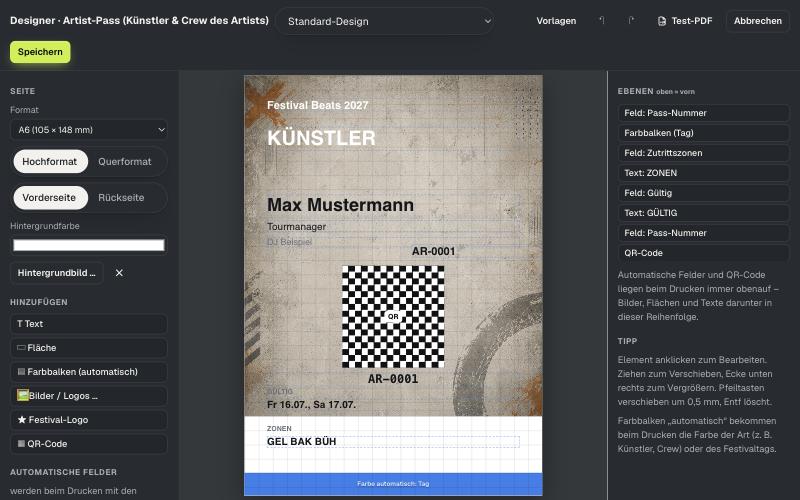The height and width of the screenshot is (500, 800).
Task: Click the Test-PDF document icon
Action: point(662,21)
